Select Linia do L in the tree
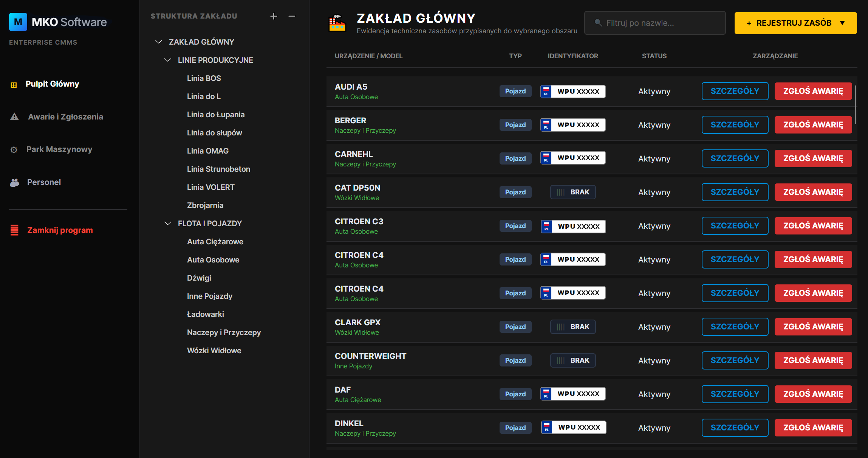 [x=204, y=96]
